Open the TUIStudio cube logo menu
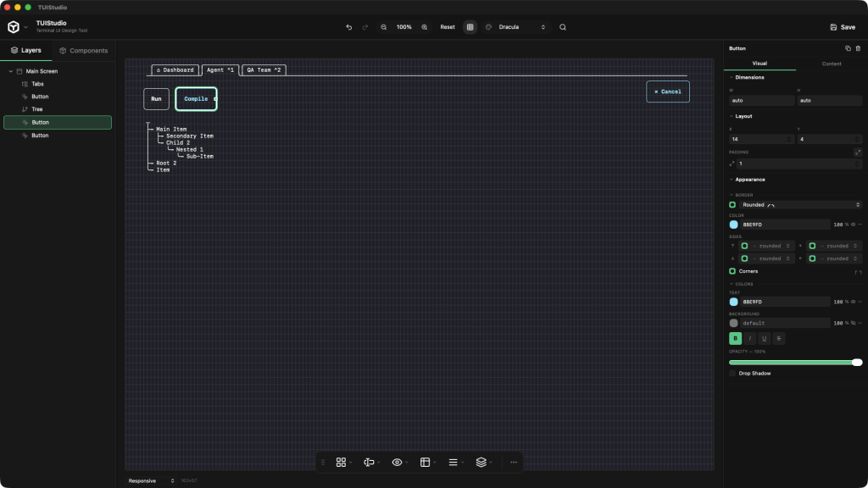The image size is (868, 488). click(14, 26)
